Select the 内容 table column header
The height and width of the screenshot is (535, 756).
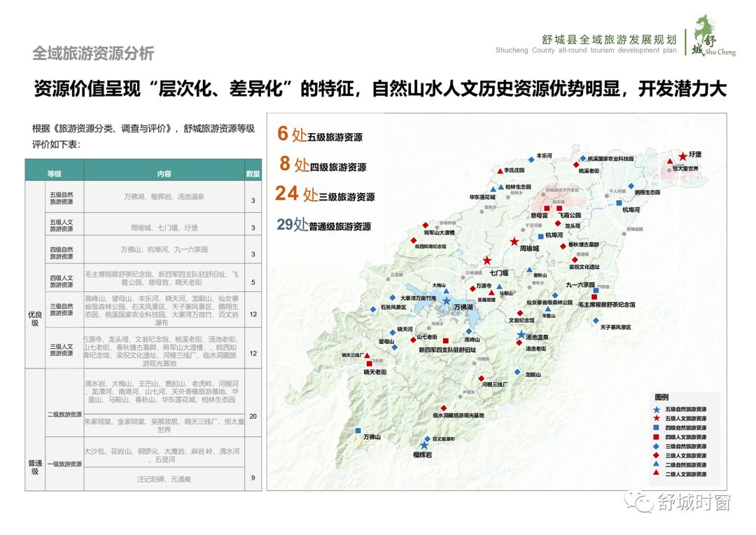[x=164, y=173]
